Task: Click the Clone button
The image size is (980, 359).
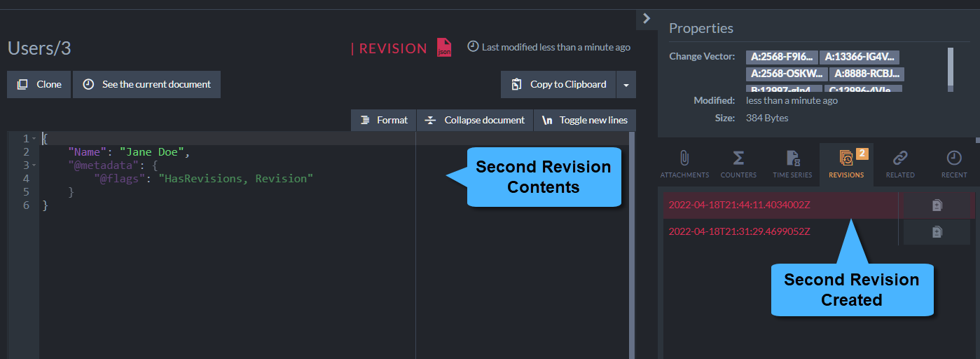Action: click(39, 84)
